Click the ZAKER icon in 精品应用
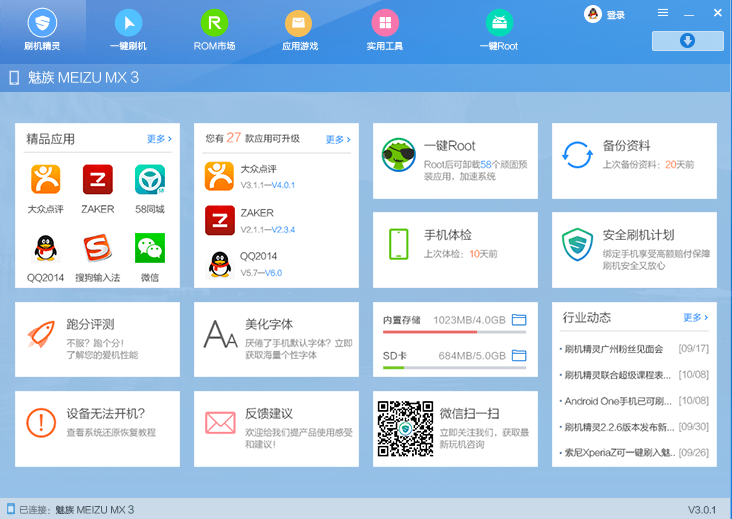The width and height of the screenshot is (732, 519). (x=97, y=179)
